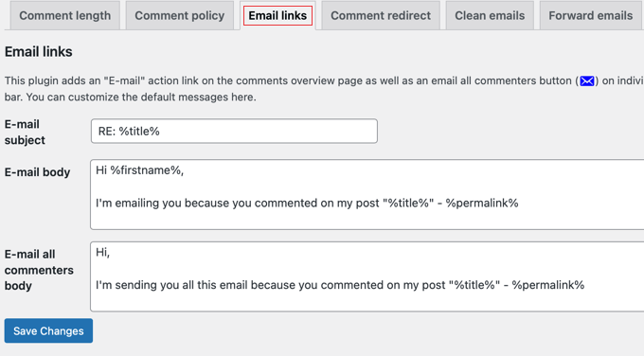Click the "Hi %firstname%," line

coord(139,170)
